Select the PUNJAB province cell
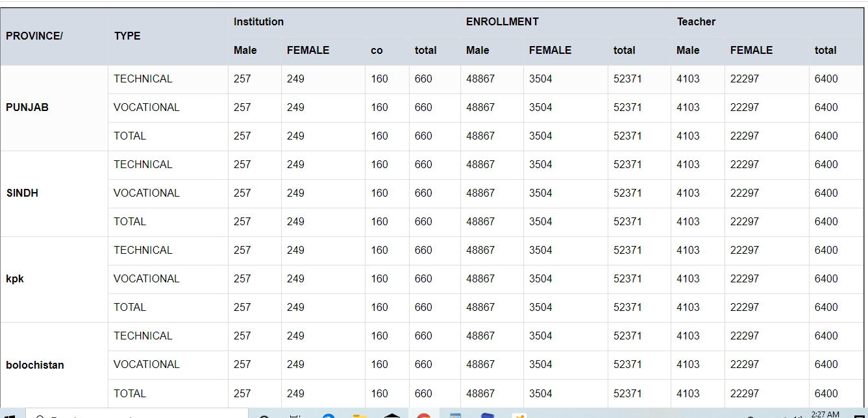Viewport: 868px width, 418px height. 27,108
